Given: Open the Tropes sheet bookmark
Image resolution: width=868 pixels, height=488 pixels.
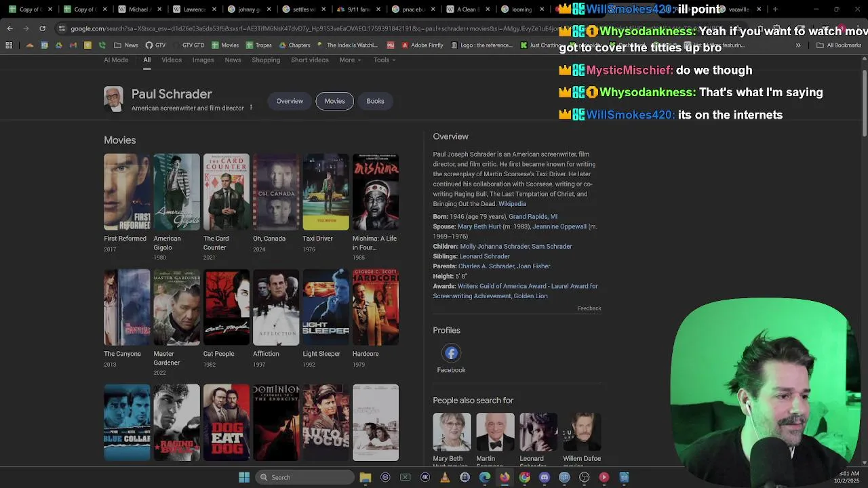Looking at the screenshot, I should (259, 45).
